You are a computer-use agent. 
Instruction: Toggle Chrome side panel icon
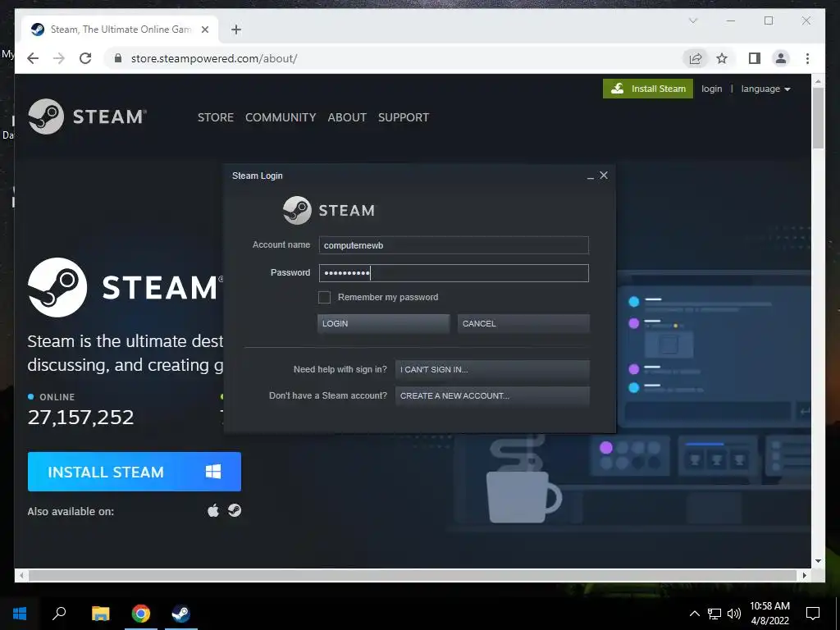[755, 58]
